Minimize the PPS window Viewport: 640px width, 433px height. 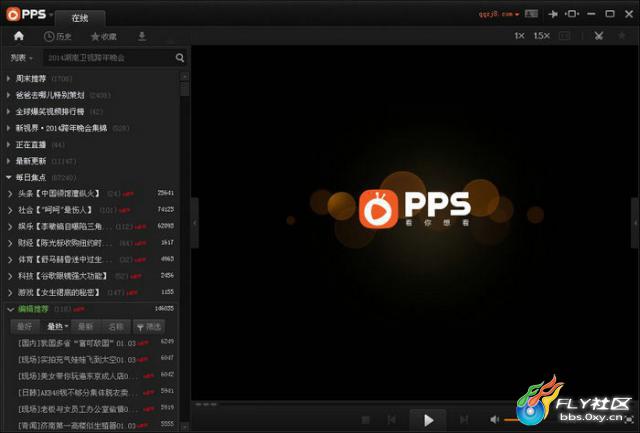pyautogui.click(x=591, y=14)
